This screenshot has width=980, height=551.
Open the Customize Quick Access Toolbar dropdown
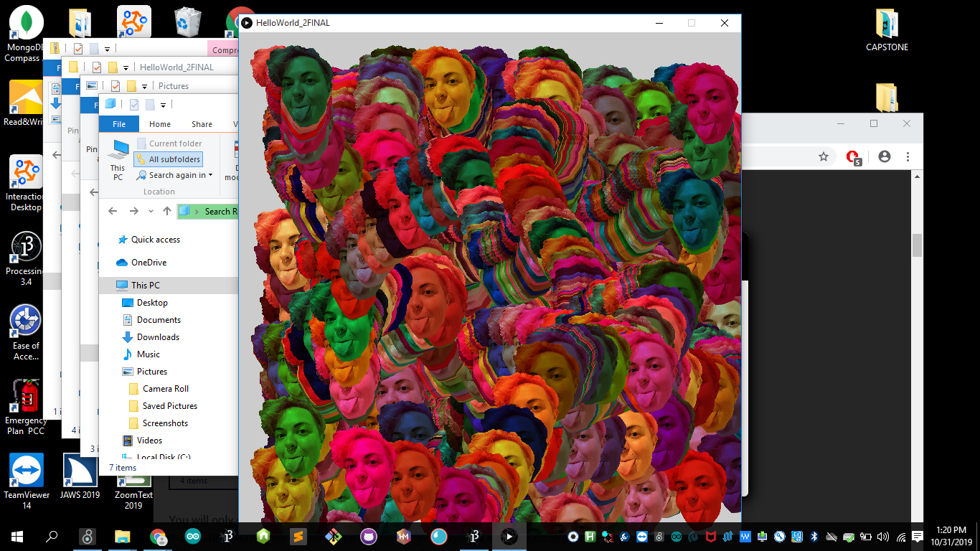164,105
